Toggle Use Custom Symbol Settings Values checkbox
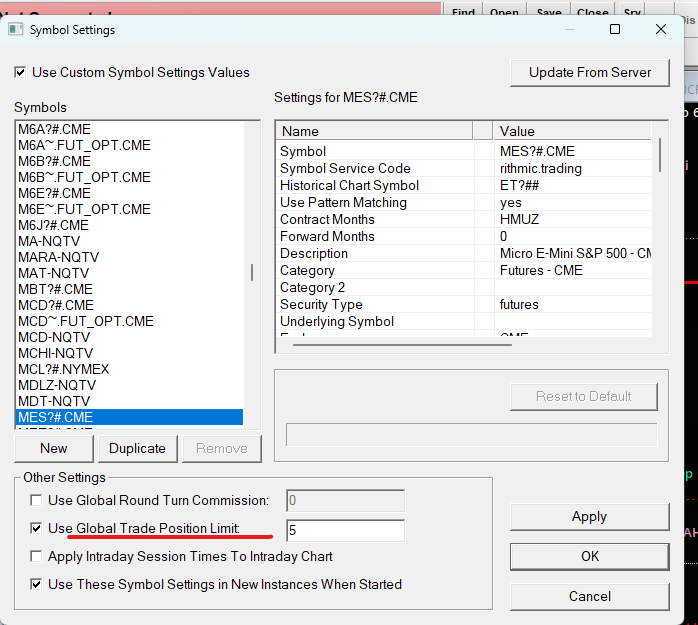The width and height of the screenshot is (698, 625). [20, 73]
